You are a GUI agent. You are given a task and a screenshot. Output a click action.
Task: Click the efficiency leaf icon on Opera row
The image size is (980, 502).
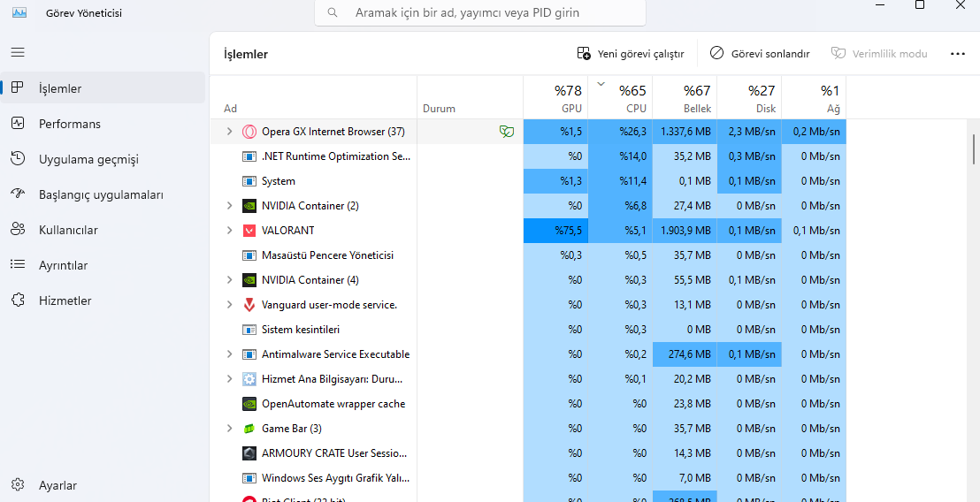pyautogui.click(x=507, y=132)
